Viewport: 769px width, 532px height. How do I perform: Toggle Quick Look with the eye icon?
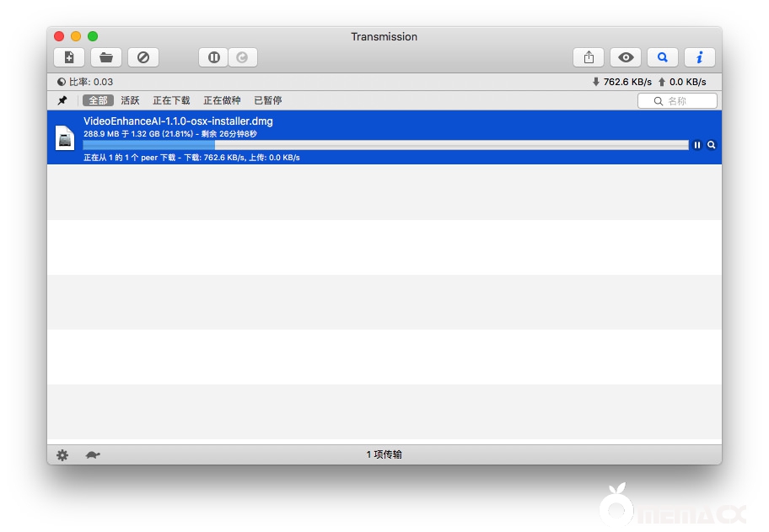click(x=626, y=57)
